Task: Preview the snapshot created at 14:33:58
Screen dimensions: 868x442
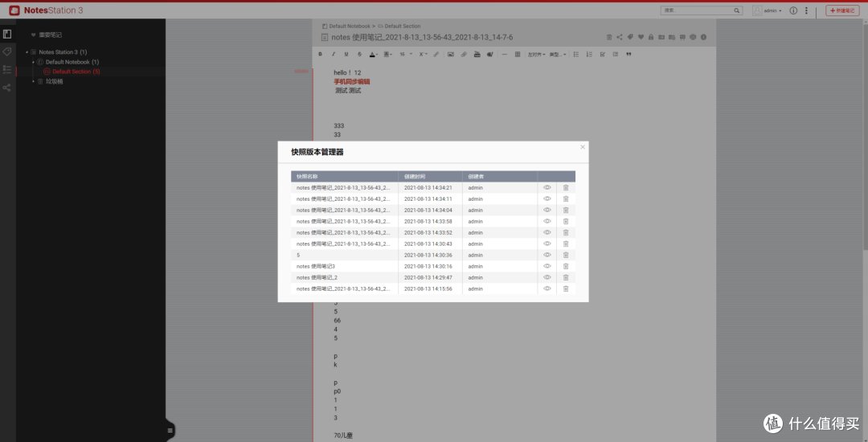Action: click(547, 221)
